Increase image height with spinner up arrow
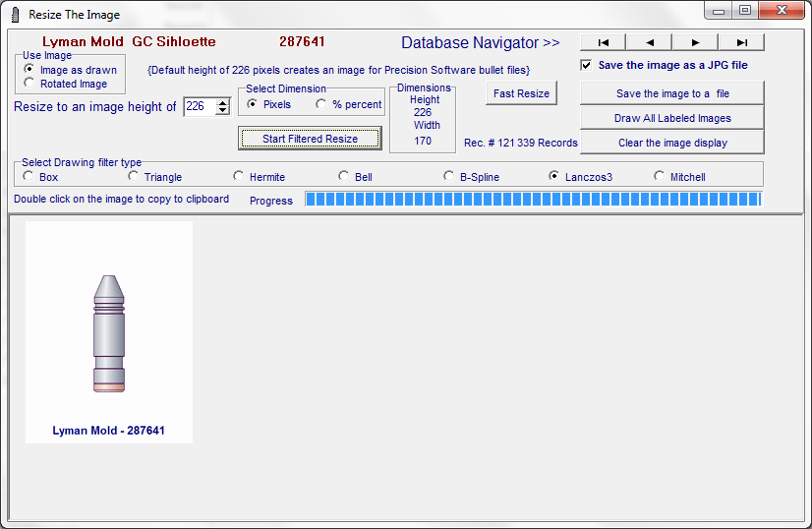Viewport: 812px width, 529px height. pos(223,102)
